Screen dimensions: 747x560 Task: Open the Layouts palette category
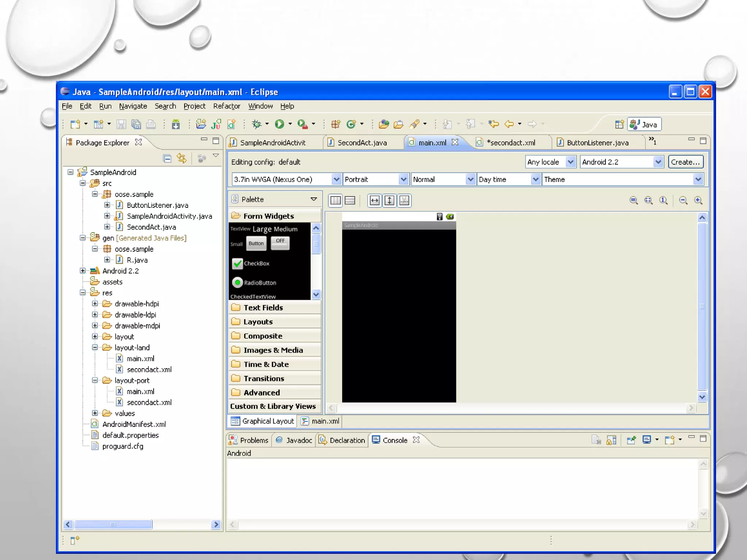[258, 322]
